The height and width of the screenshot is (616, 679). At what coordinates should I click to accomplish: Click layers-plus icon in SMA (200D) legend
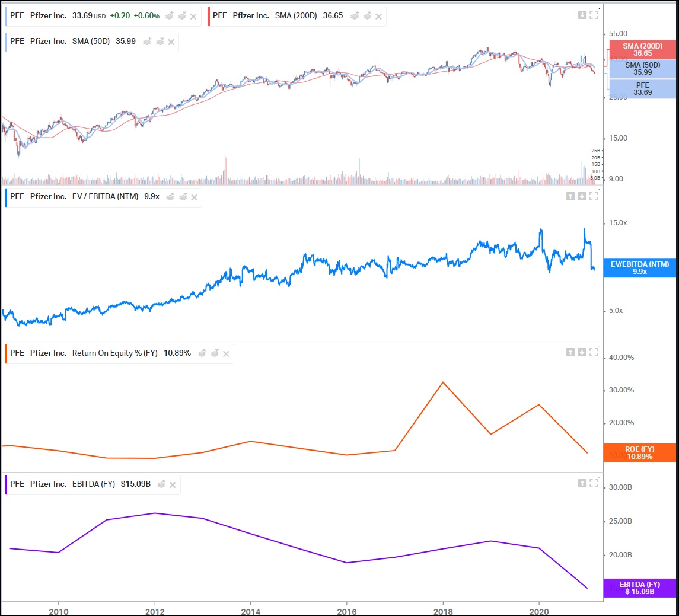point(355,16)
